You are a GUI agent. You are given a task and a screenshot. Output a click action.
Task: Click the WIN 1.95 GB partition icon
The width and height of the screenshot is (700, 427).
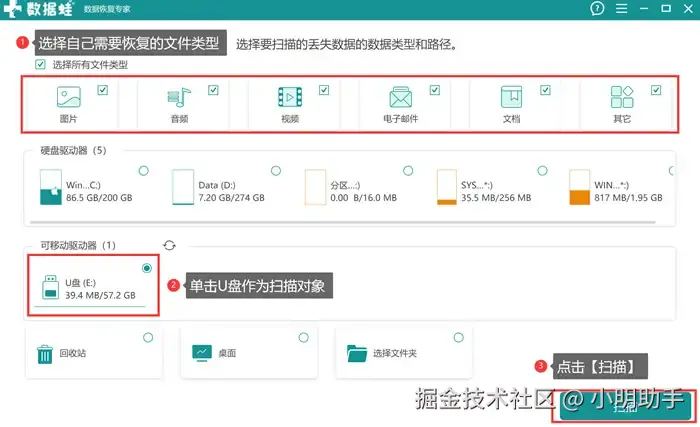pos(579,187)
